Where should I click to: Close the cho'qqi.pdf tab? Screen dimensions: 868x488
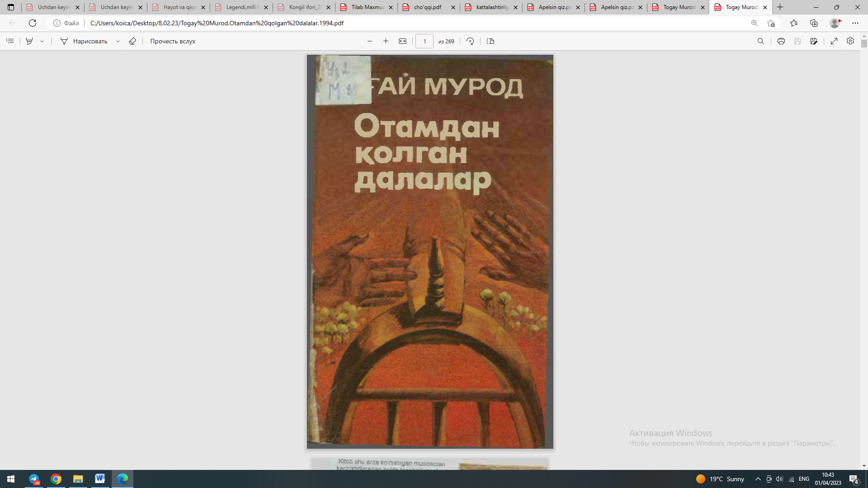[453, 7]
